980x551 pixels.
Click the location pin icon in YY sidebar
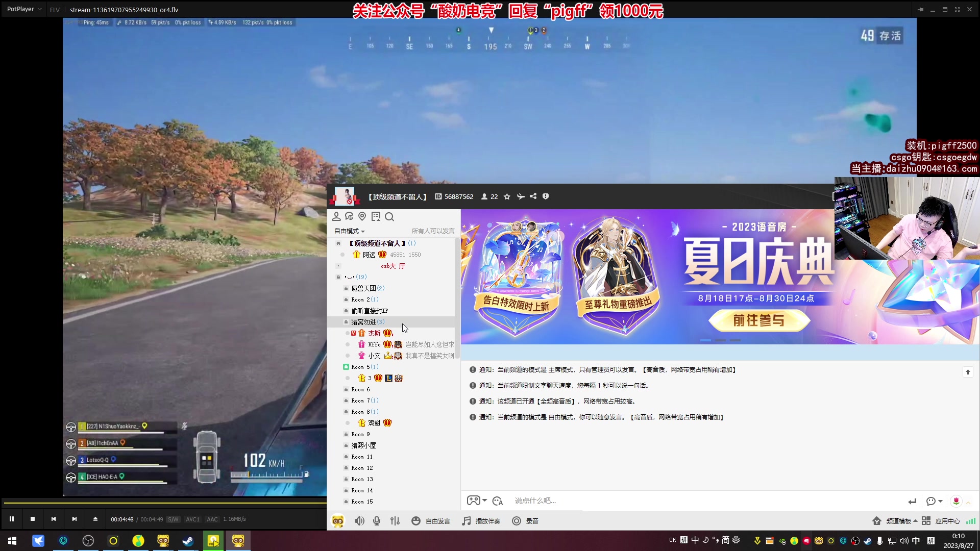point(362,217)
